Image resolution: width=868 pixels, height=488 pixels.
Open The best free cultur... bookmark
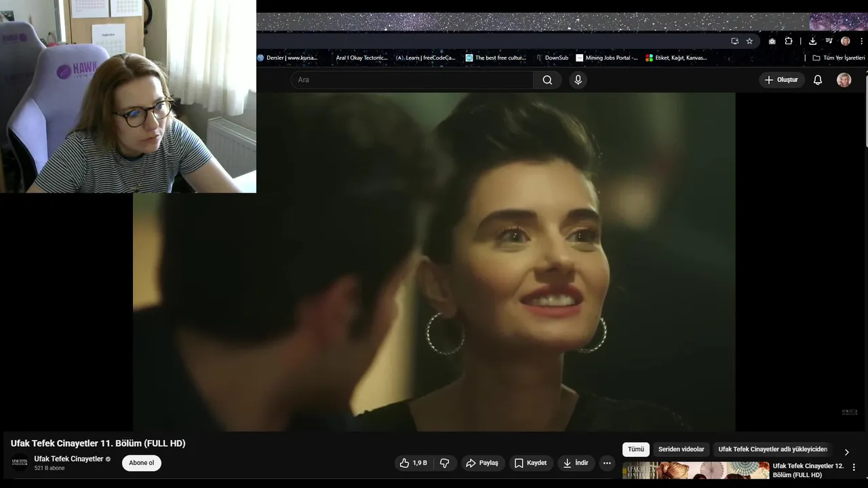click(496, 58)
